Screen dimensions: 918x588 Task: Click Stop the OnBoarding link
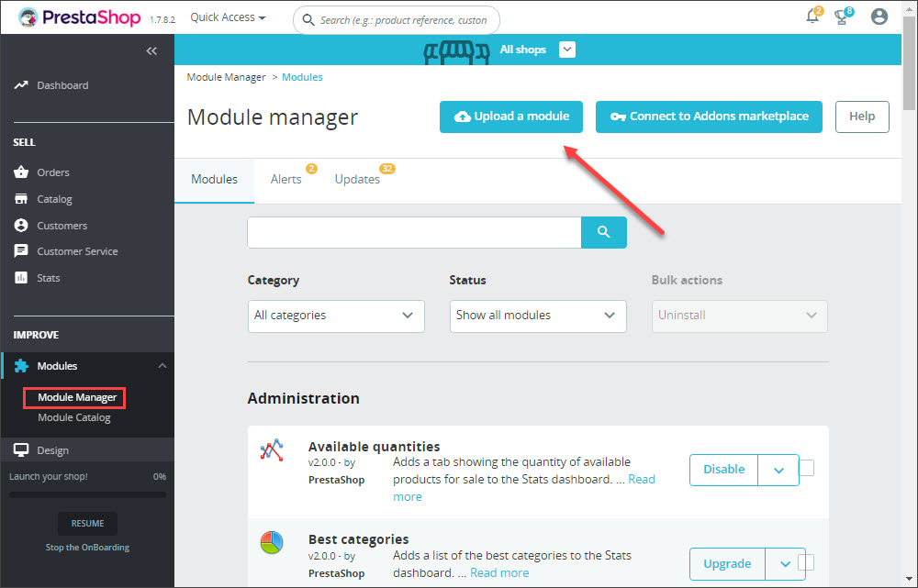tap(88, 547)
